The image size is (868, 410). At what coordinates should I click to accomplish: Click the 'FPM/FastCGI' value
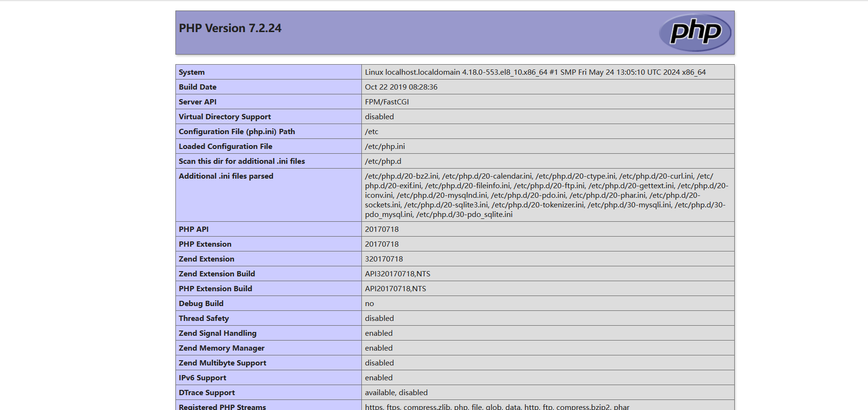click(387, 102)
